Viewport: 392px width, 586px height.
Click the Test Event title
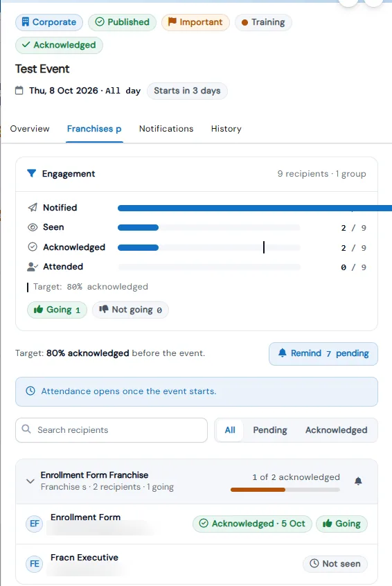(x=42, y=69)
